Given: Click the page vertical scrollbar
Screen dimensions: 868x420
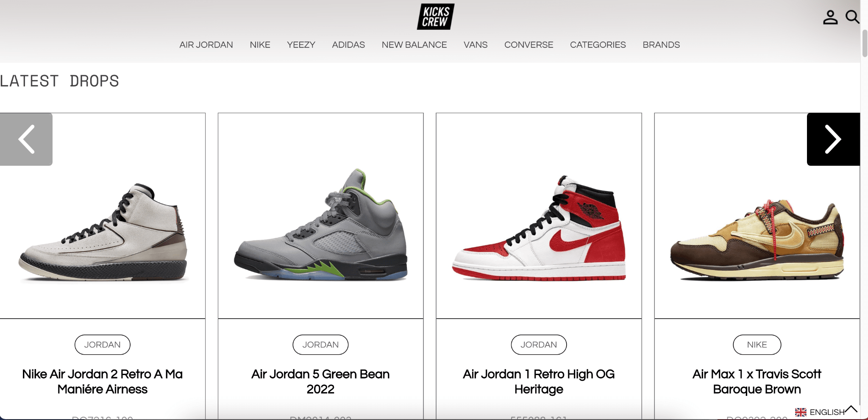Looking at the screenshot, I should point(865,43).
